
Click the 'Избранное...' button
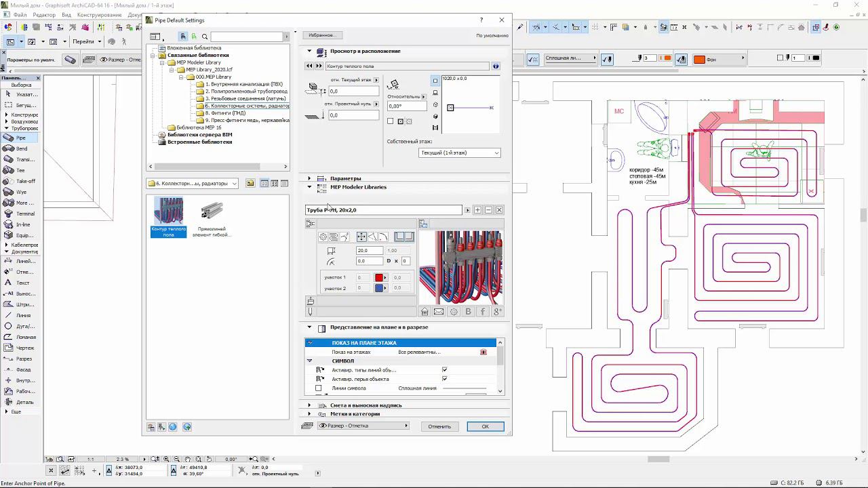pyautogui.click(x=321, y=35)
